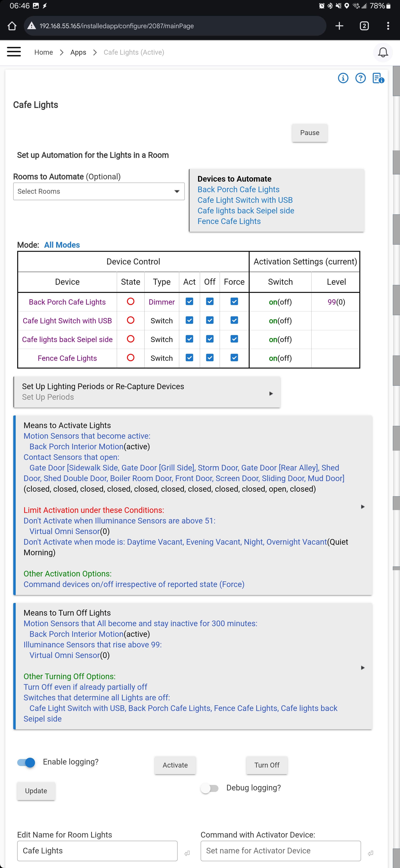Tap the not-secure warning icon

[x=32, y=26]
